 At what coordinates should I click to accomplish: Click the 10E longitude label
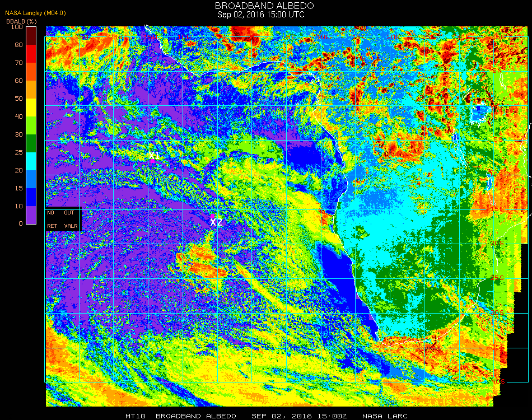pos(323,36)
